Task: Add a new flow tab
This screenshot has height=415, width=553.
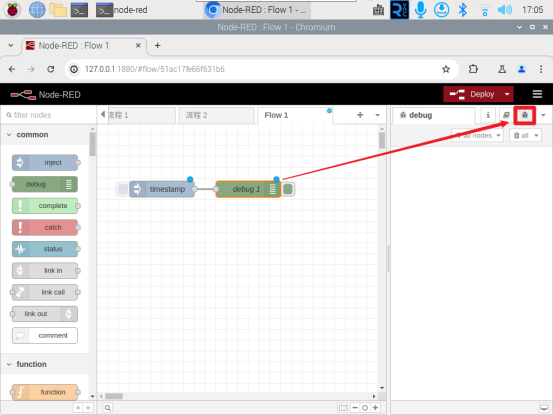Action: [x=360, y=115]
